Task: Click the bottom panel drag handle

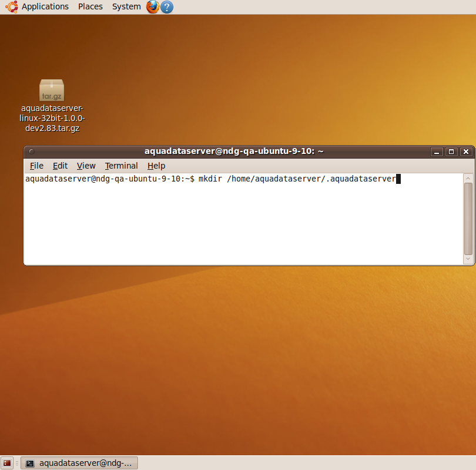Action: click(17, 463)
